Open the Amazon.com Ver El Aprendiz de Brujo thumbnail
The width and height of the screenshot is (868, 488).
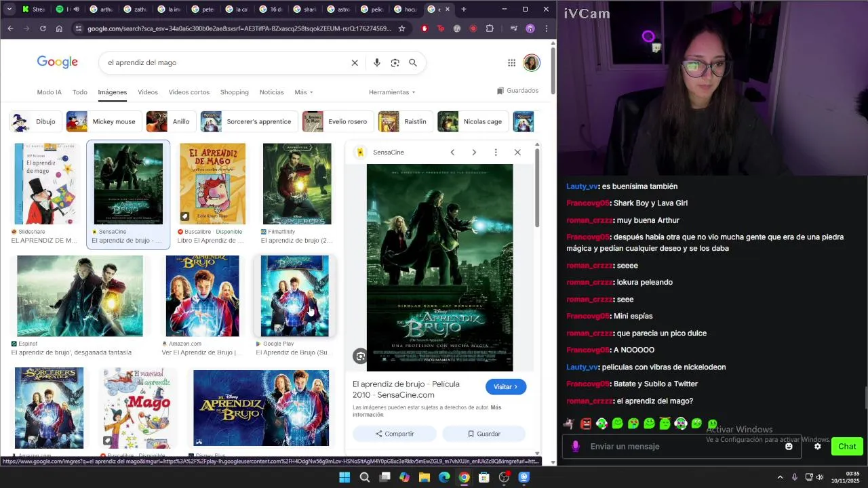click(x=202, y=296)
